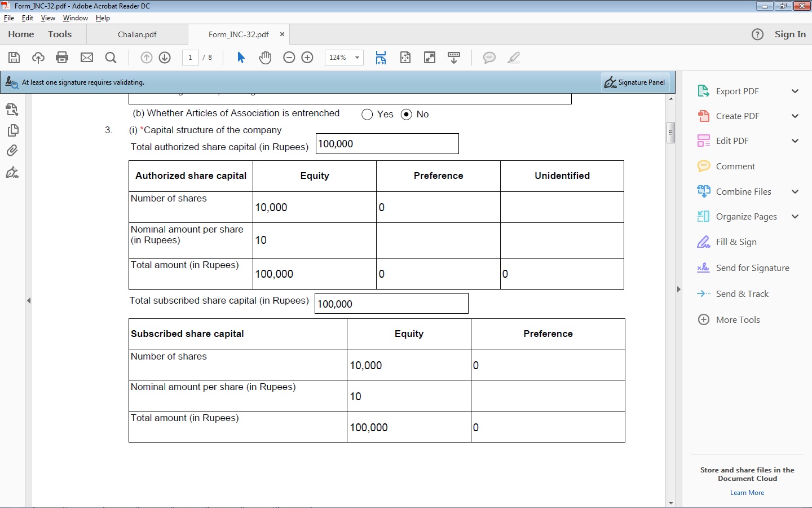Open the Learn More link

point(747,492)
